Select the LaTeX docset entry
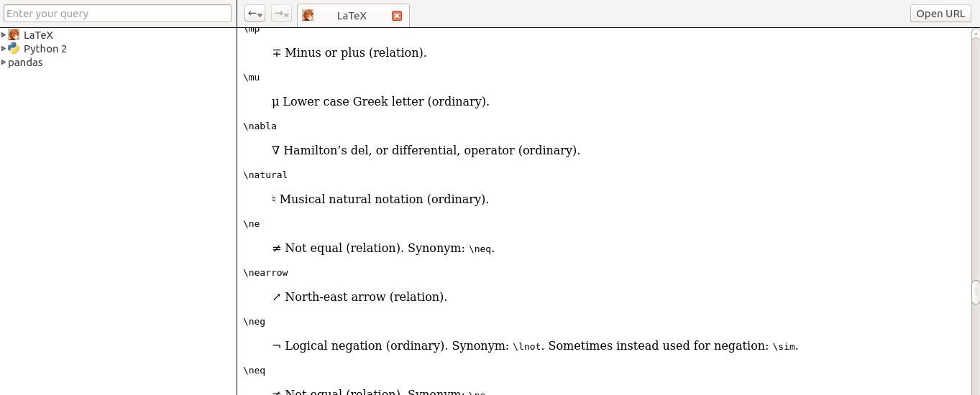 coord(38,35)
